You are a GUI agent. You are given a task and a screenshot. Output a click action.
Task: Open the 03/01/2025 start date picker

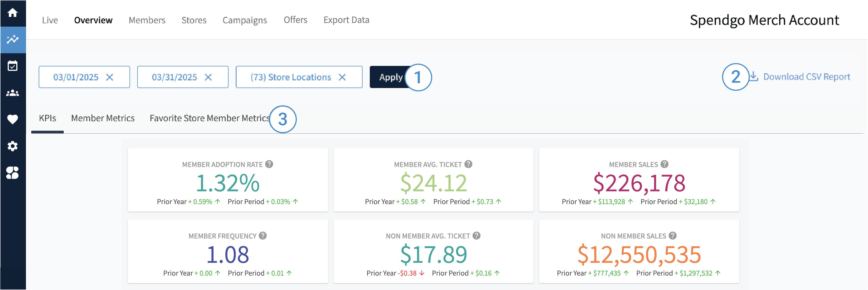76,77
